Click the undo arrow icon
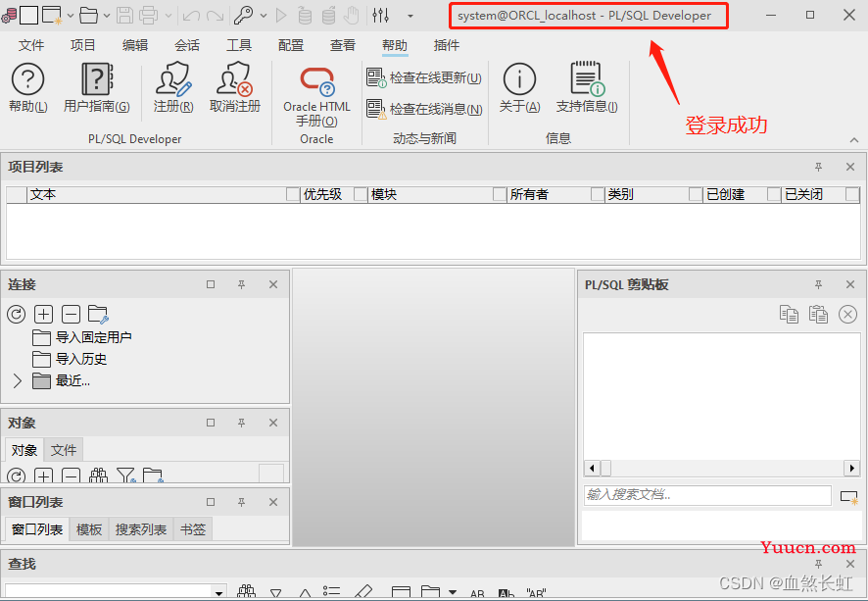The image size is (868, 601). pos(191,16)
